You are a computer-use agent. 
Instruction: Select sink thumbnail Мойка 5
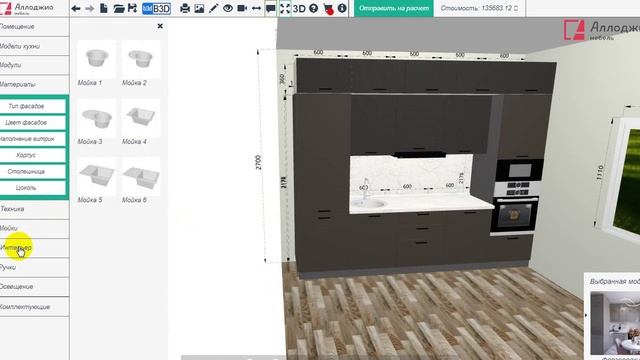pyautogui.click(x=96, y=177)
